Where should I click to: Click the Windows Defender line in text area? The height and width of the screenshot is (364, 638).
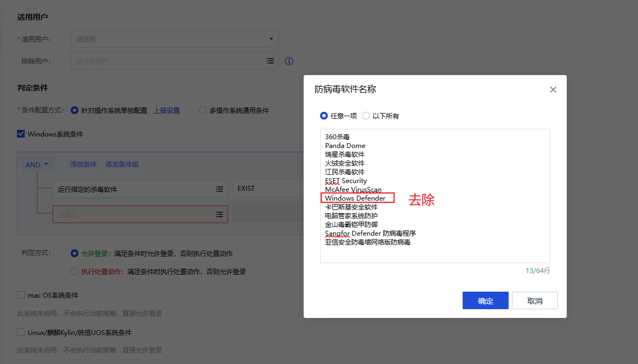coord(355,198)
